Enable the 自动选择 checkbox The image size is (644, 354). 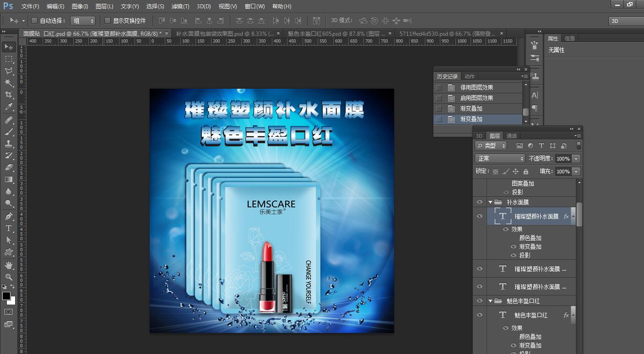tap(34, 21)
